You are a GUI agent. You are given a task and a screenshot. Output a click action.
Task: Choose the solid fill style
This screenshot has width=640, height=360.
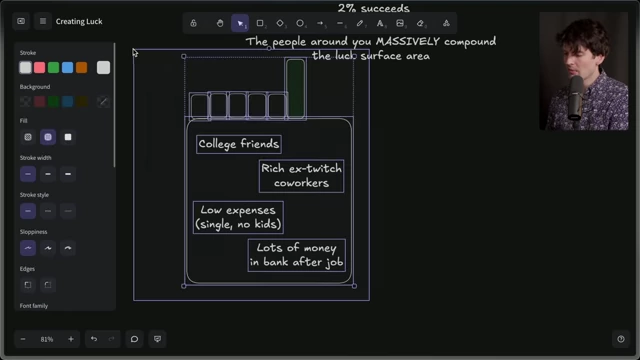(68, 137)
